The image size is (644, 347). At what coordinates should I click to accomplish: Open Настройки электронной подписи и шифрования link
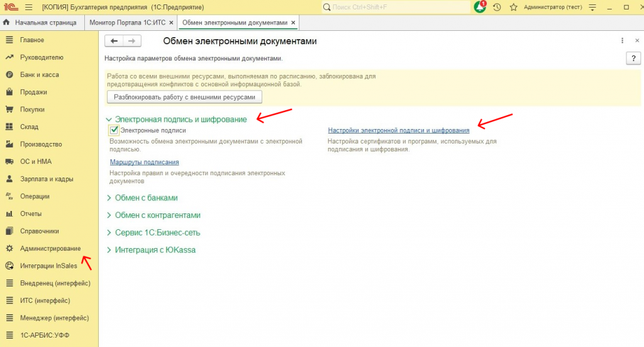398,130
